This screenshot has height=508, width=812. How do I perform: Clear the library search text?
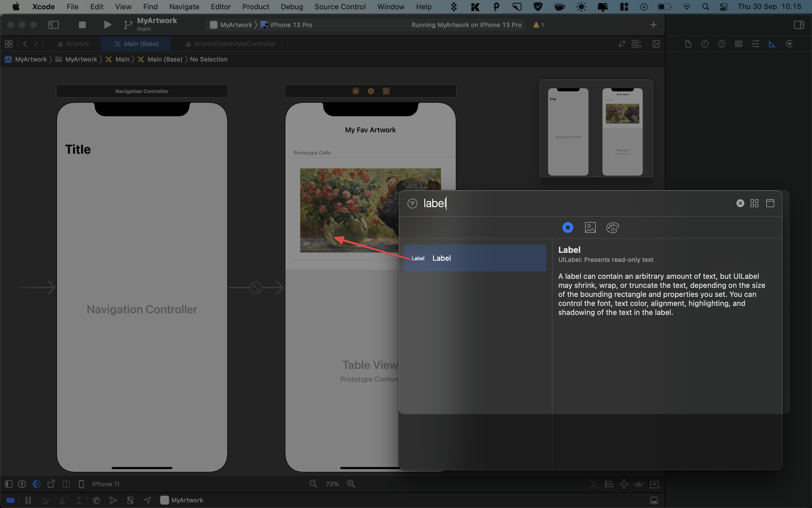click(740, 203)
